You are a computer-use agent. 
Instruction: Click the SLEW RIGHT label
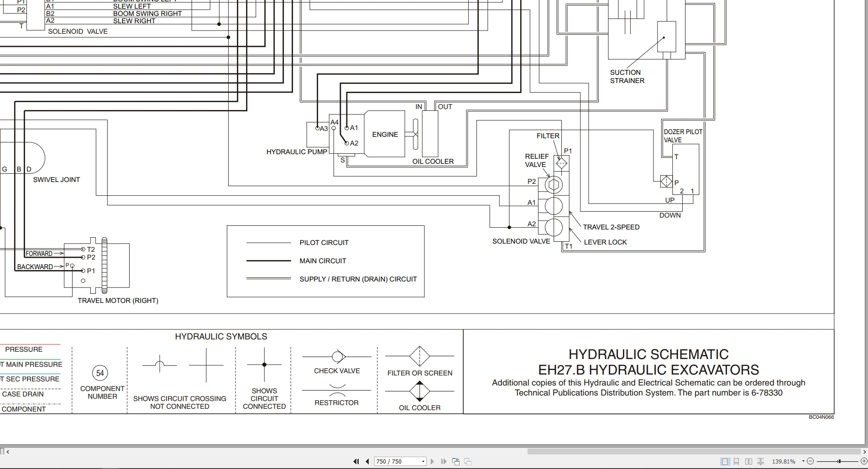point(134,21)
